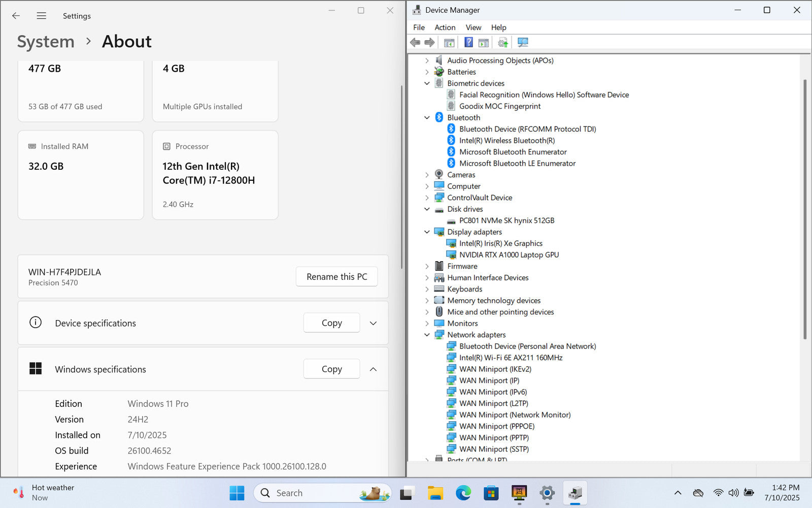Viewport: 812px width, 508px height.
Task: Expand the Human Interface Devices category
Action: [x=427, y=278]
